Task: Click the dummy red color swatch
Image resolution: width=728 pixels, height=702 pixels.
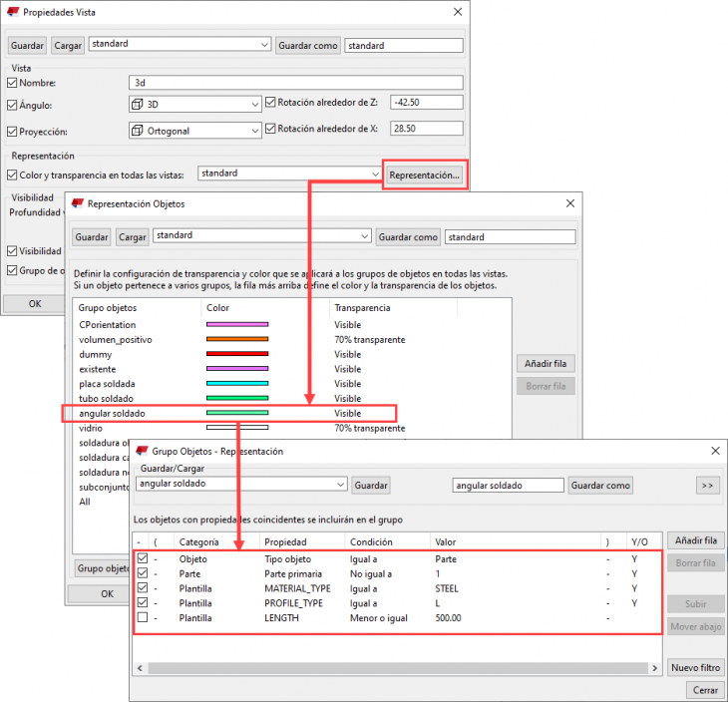Action: [237, 354]
